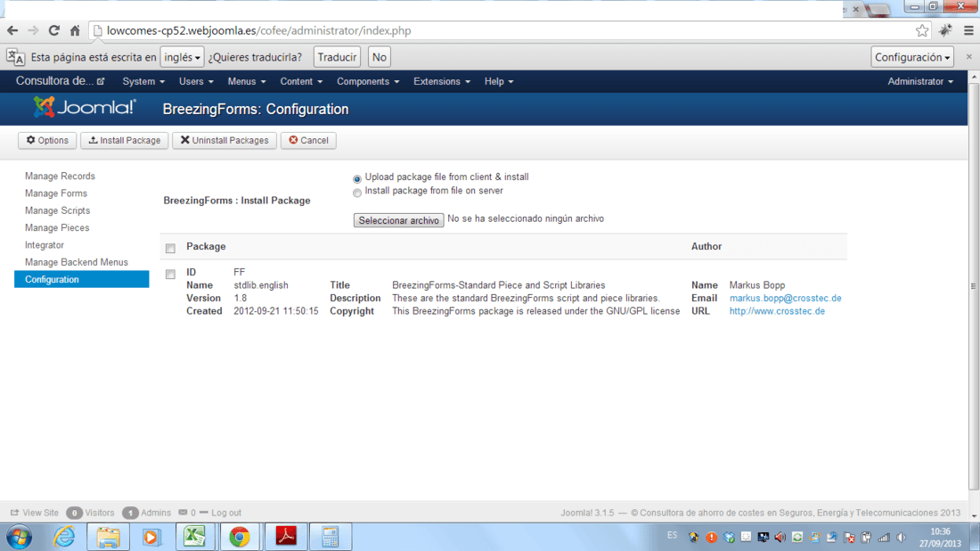Click the orange exclamation tray icon
Image resolution: width=980 pixels, height=551 pixels.
(711, 538)
